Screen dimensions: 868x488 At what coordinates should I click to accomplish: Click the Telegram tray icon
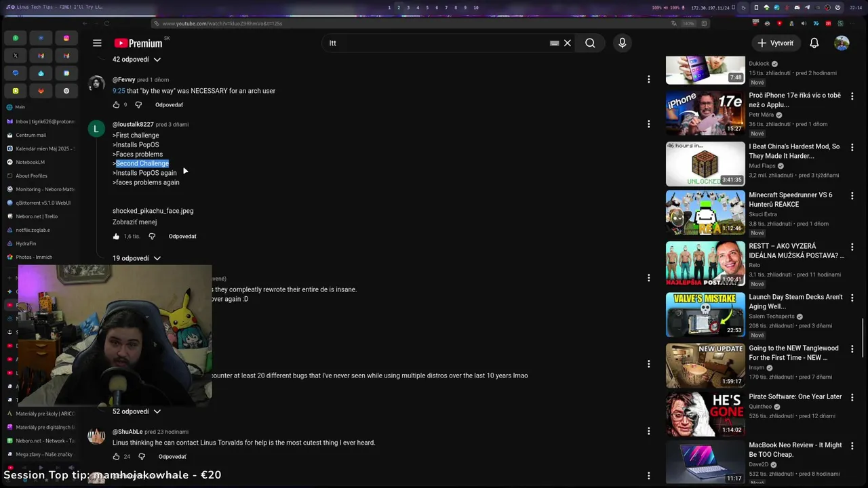(x=807, y=7)
